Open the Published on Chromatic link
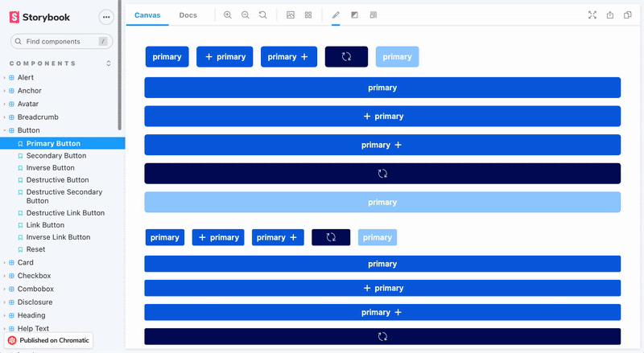 tap(50, 340)
